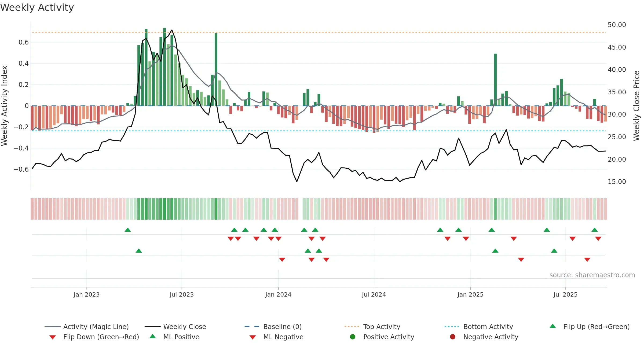Click the first flip-up marker in spring 2023
The height and width of the screenshot is (362, 644).
pos(128,230)
